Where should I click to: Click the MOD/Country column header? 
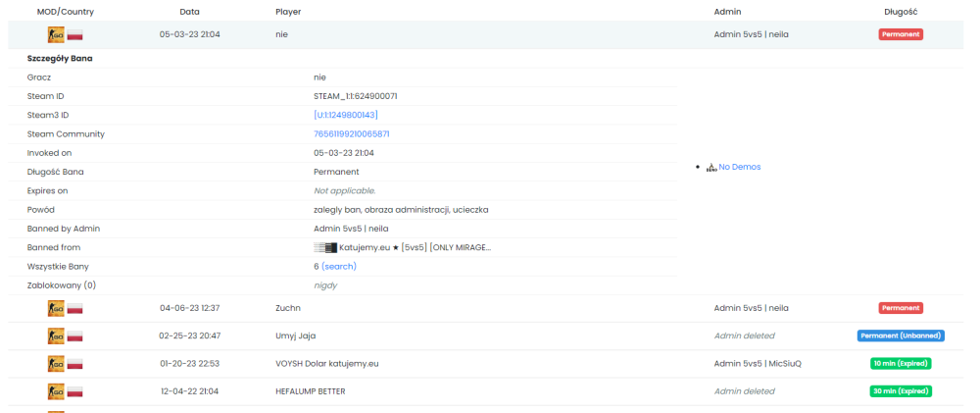coord(65,12)
